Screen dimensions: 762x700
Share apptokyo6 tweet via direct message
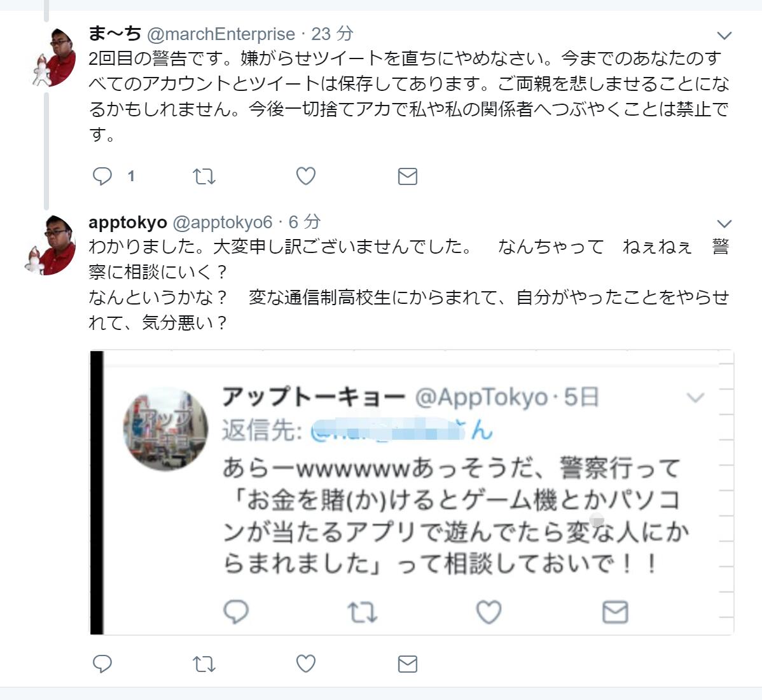pos(407,664)
